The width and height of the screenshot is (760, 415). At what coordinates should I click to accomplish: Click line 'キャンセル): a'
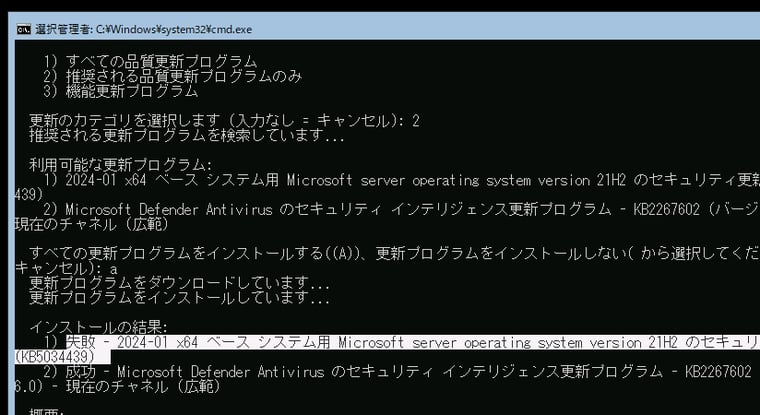tap(66, 268)
